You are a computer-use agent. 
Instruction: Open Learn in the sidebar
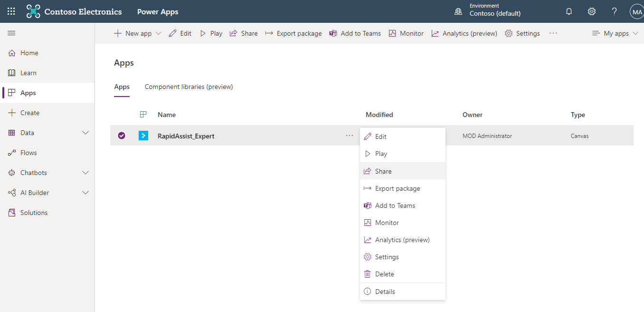(x=47, y=73)
